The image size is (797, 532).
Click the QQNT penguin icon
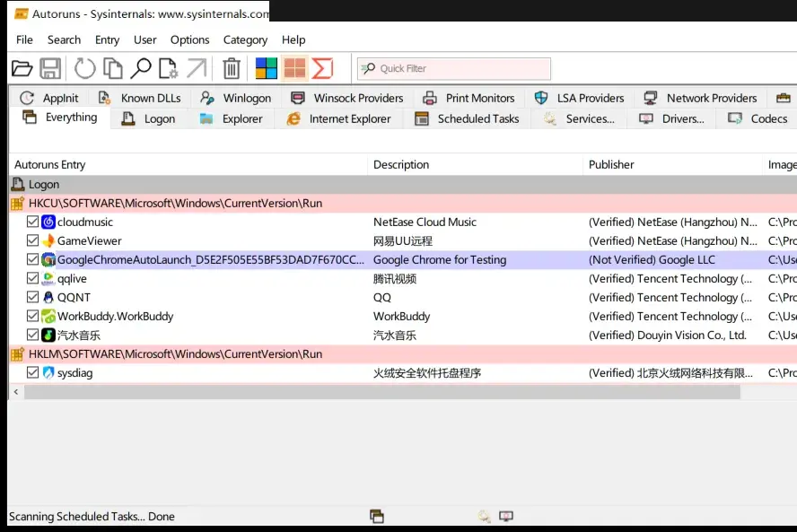[x=48, y=297]
